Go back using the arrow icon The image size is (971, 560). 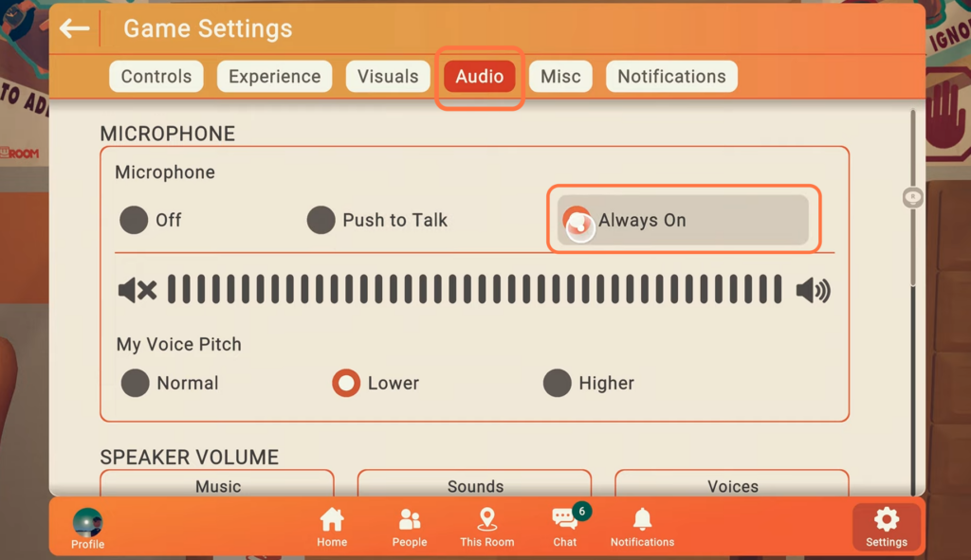(74, 28)
